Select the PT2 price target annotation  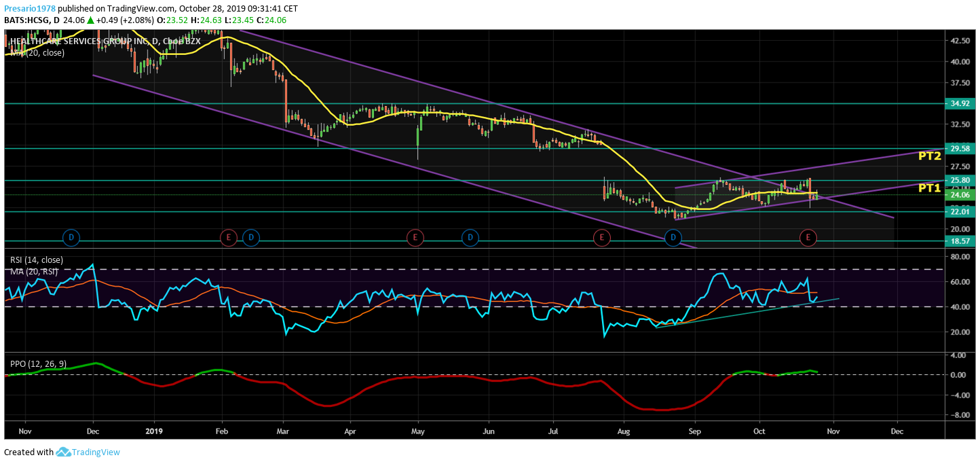click(929, 156)
